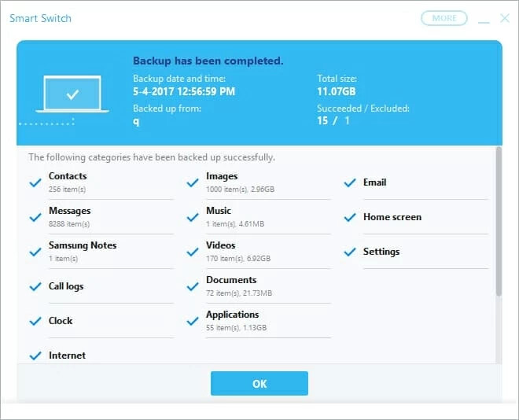Viewport: 519px width, 420px height.
Task: Click the checkmark beside Videos
Action: coord(192,252)
